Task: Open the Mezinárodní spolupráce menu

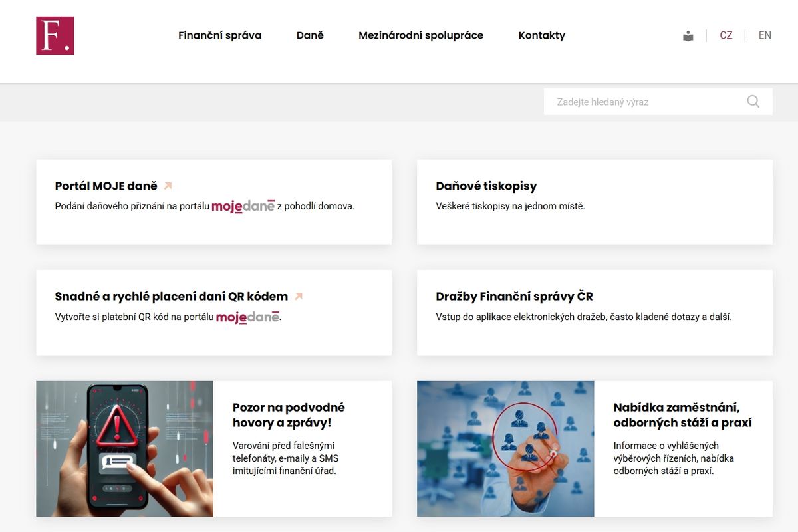Action: click(x=421, y=35)
